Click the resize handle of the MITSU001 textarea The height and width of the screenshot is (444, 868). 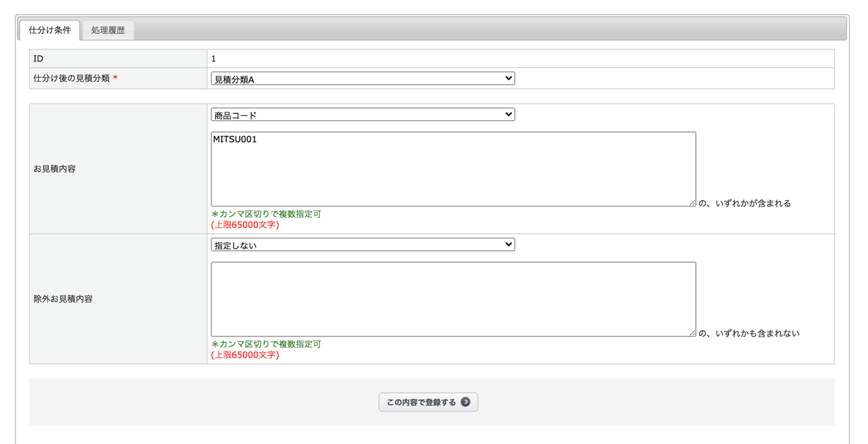[692, 203]
